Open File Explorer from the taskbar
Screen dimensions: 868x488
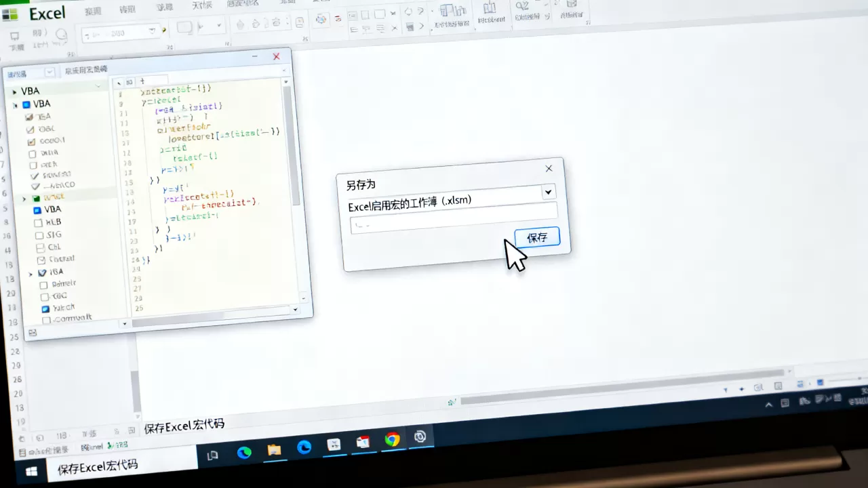[274, 449]
